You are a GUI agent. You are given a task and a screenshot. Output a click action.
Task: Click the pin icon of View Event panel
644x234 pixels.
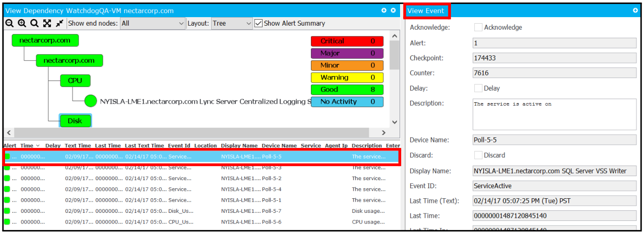[635, 10]
